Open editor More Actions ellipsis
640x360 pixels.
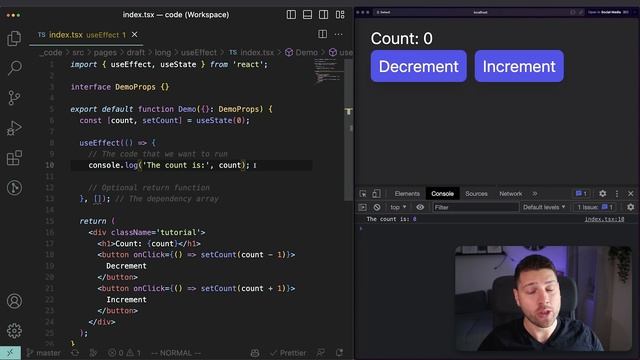click(338, 34)
